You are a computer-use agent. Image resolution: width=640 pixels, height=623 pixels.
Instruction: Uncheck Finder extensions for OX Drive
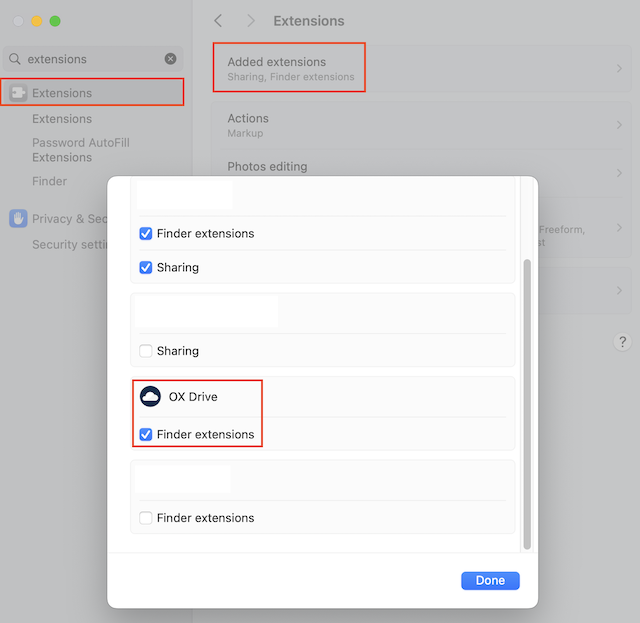point(146,434)
